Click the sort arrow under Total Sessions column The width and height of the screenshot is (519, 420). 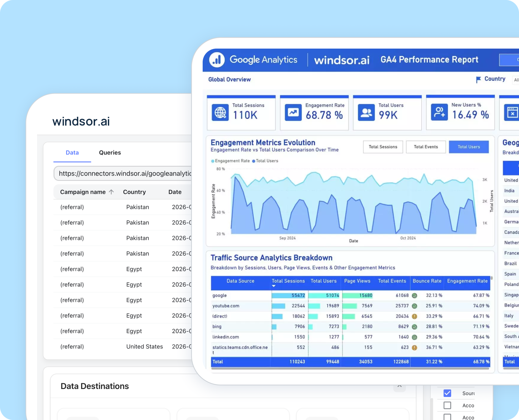[x=274, y=286]
